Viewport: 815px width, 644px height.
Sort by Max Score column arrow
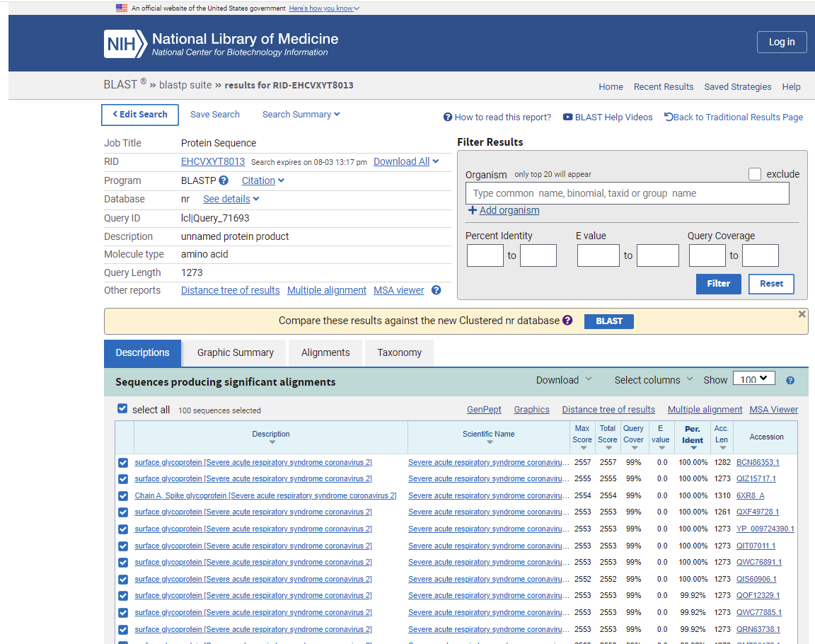[x=583, y=448]
